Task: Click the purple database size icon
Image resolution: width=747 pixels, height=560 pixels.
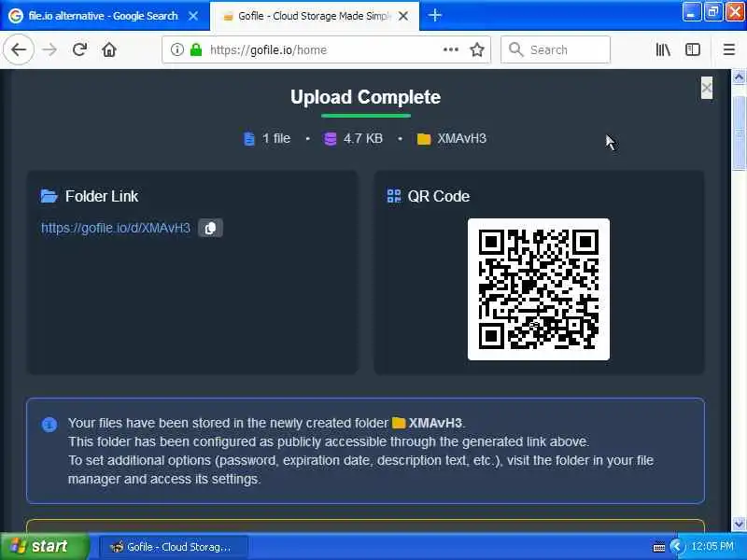Action: click(330, 138)
